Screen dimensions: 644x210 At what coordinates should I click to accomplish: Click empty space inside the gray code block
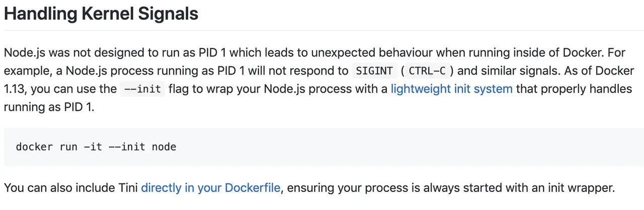(403, 147)
